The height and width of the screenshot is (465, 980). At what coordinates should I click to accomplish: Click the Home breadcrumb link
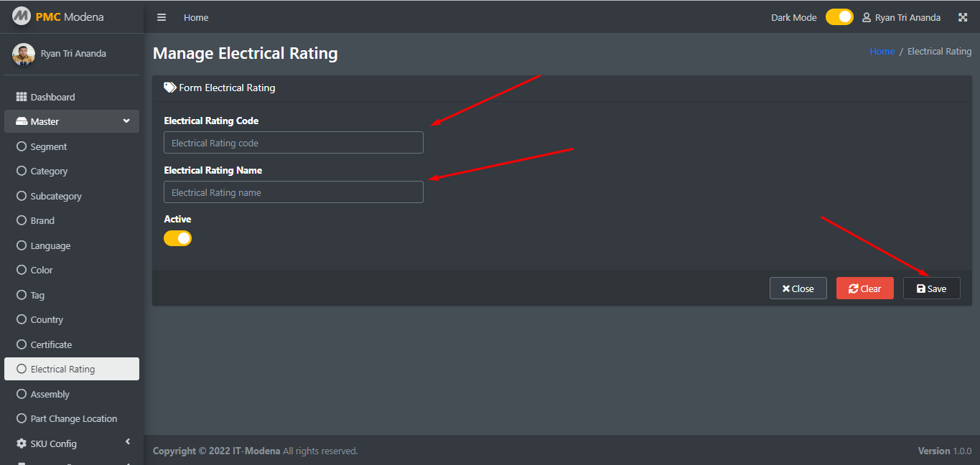[882, 52]
